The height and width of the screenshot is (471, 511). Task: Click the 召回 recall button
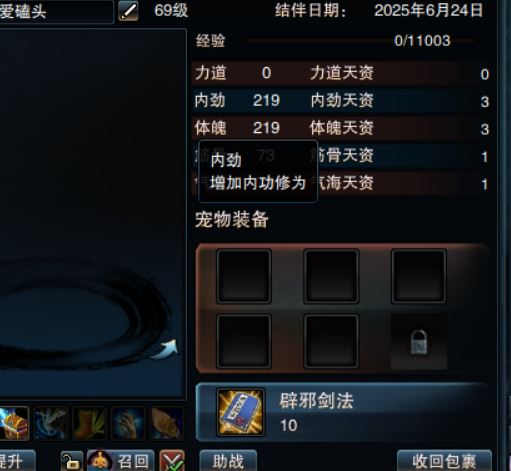121,461
